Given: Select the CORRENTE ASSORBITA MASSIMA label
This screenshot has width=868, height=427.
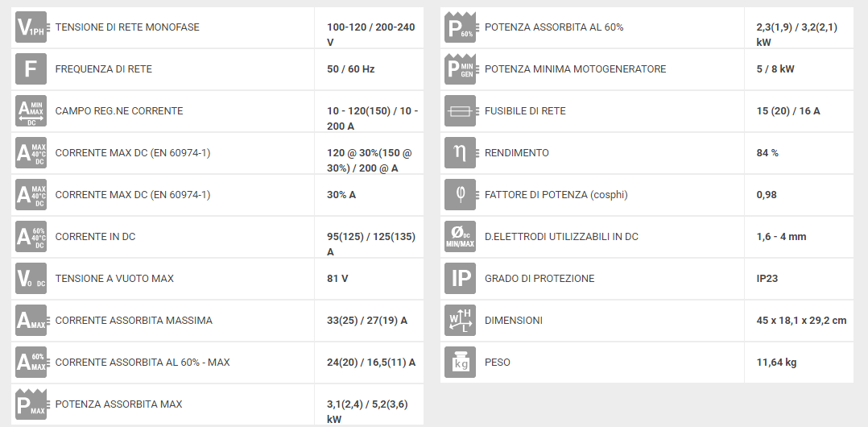Looking at the screenshot, I should [134, 320].
